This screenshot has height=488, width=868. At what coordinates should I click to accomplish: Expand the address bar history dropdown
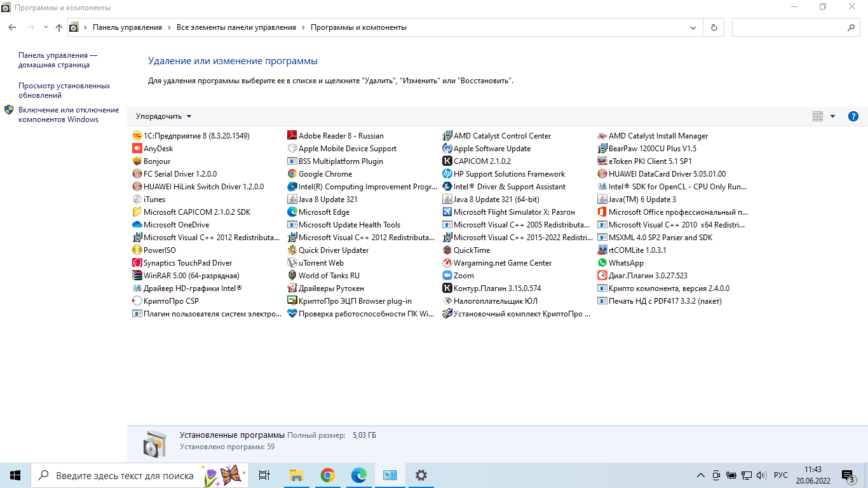click(693, 28)
